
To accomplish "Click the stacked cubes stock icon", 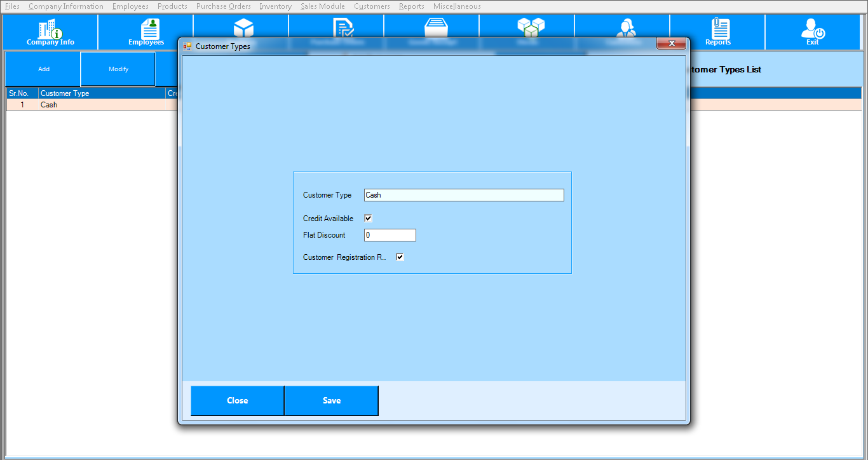I will click(531, 27).
